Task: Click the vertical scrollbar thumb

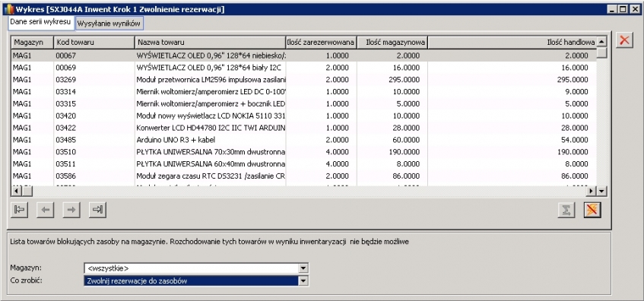Action: pos(601,52)
